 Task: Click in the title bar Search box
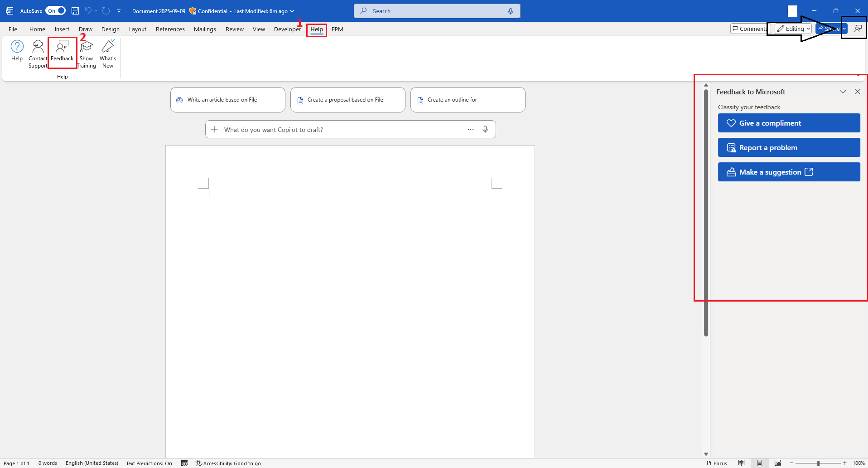(x=437, y=11)
